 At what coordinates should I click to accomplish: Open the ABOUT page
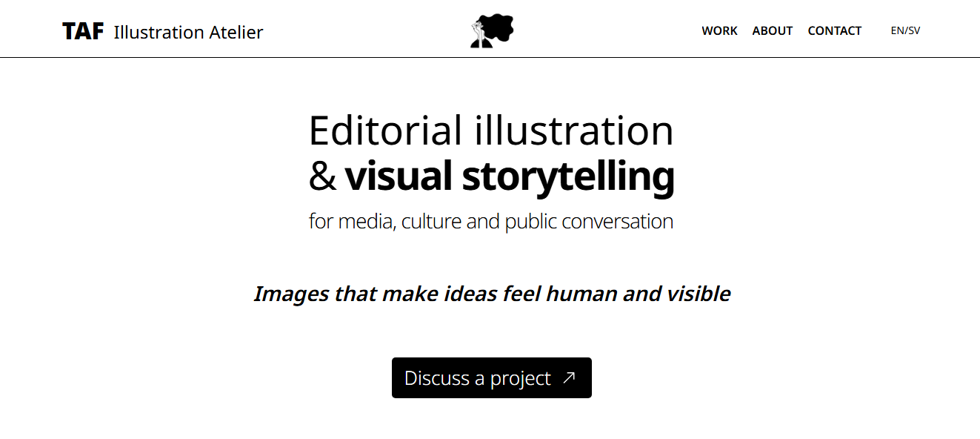tap(773, 31)
